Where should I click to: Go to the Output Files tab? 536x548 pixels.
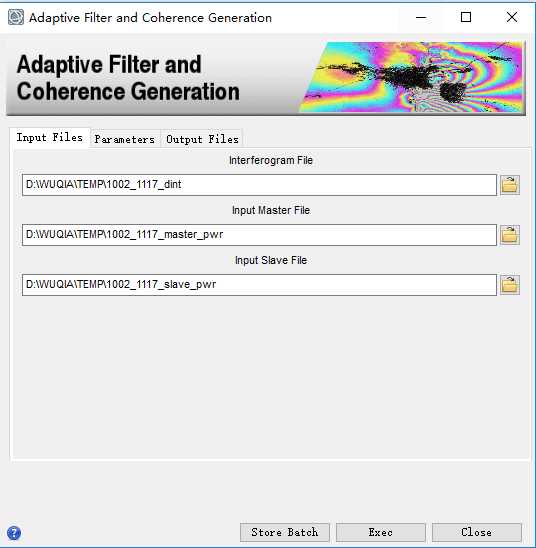[x=202, y=139]
